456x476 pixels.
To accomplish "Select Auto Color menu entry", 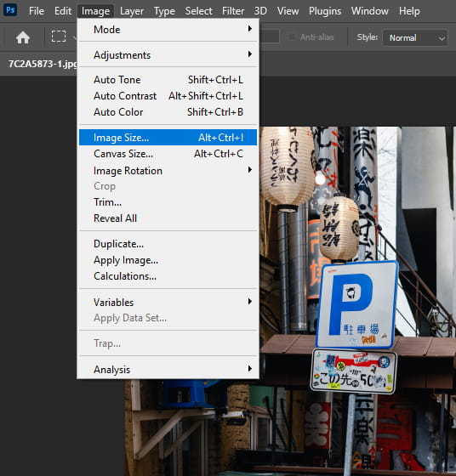I will pyautogui.click(x=168, y=112).
